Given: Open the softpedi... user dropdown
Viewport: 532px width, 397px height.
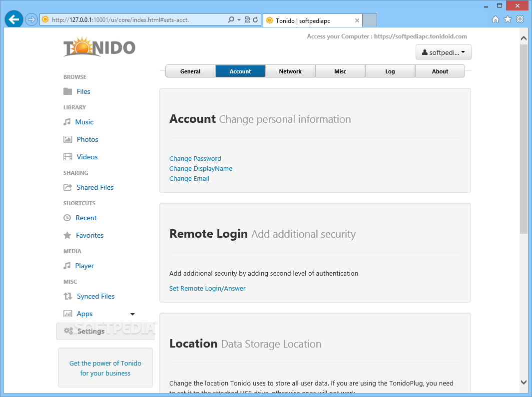Looking at the screenshot, I should tap(444, 52).
